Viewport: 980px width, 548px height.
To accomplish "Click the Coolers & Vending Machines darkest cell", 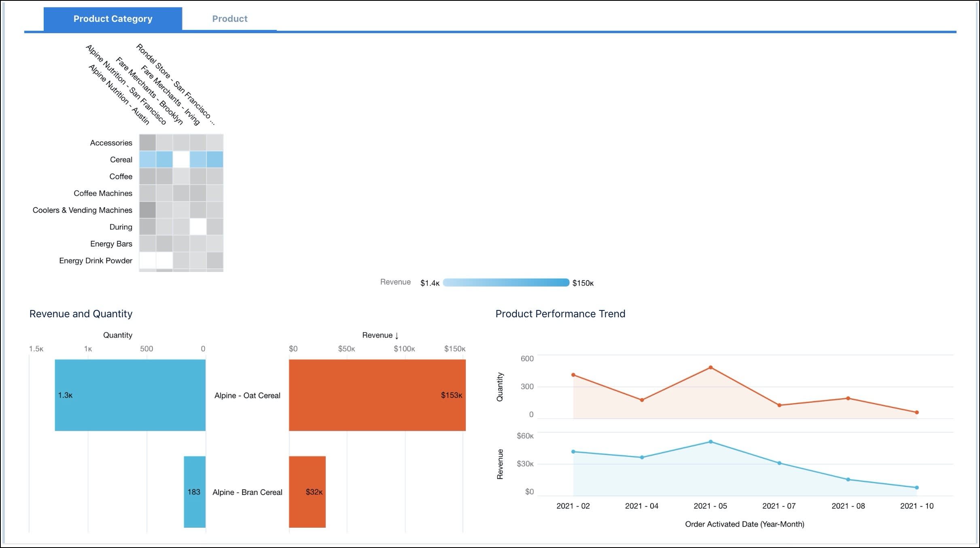I will (148, 210).
